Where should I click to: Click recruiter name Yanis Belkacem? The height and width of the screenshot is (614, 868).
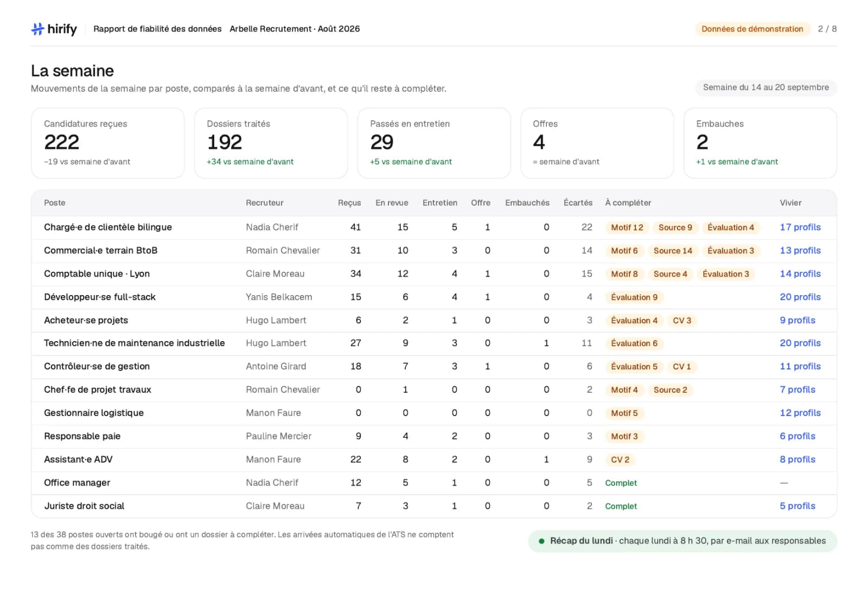(279, 297)
